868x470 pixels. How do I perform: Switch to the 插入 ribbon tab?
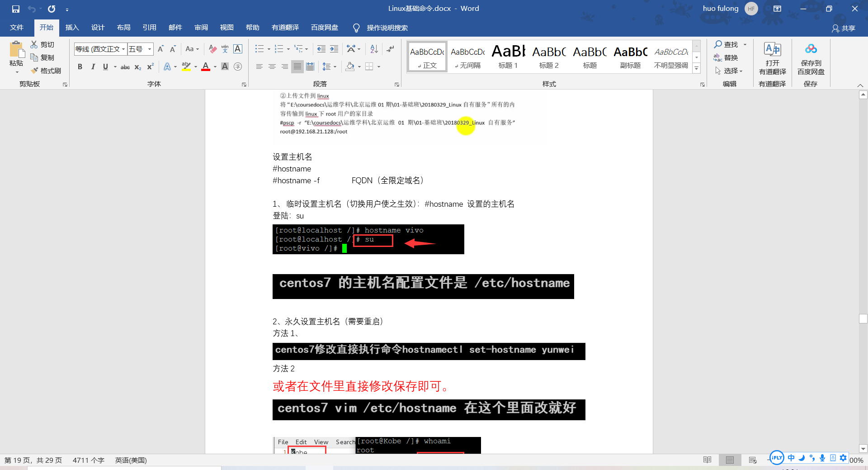tap(72, 28)
